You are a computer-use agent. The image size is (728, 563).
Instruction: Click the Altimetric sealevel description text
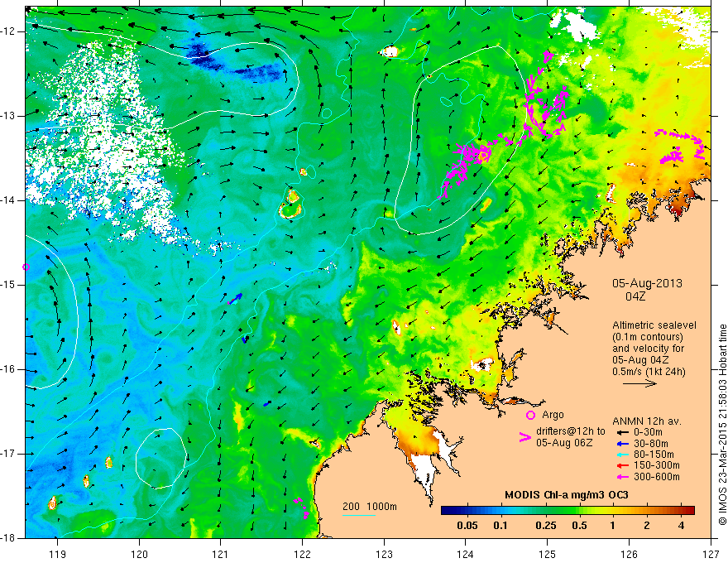click(x=654, y=349)
